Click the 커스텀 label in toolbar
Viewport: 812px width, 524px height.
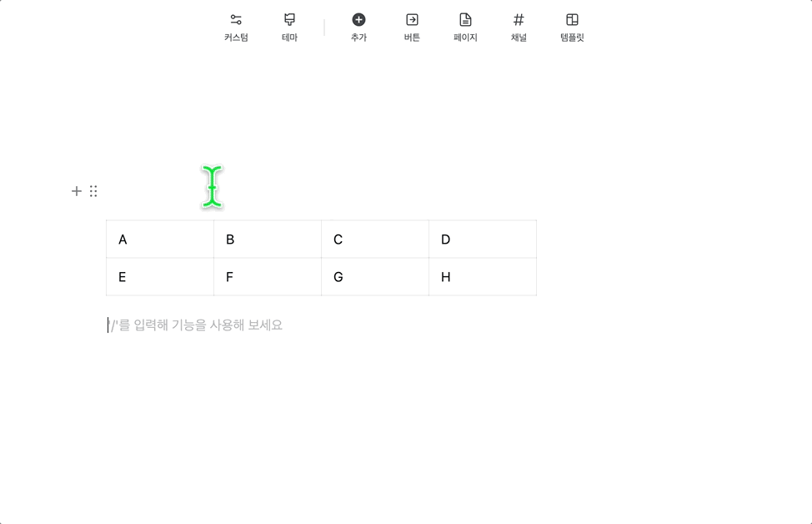236,38
